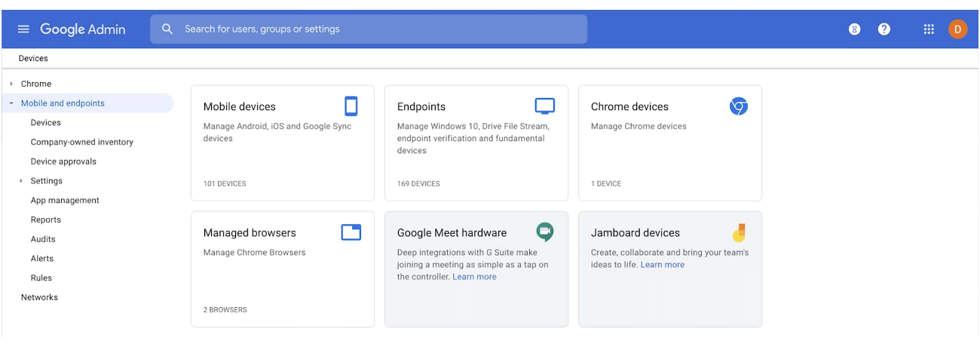
Task: Click the Managed browsers window icon
Action: tap(351, 232)
